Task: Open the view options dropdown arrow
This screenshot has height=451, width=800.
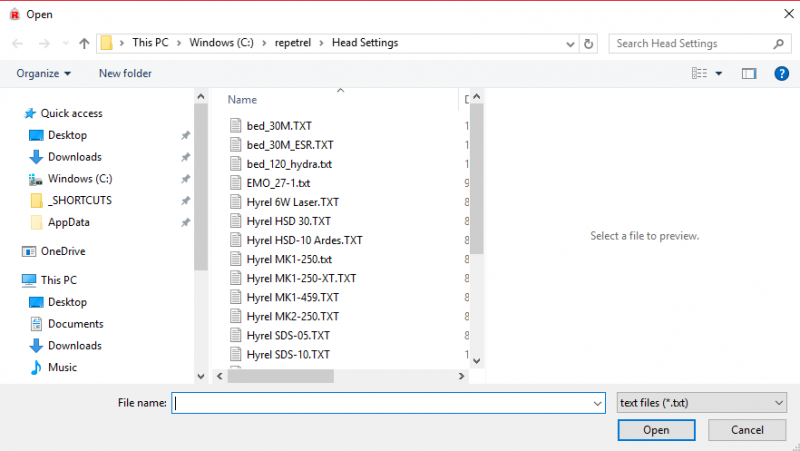Action: coord(719,73)
